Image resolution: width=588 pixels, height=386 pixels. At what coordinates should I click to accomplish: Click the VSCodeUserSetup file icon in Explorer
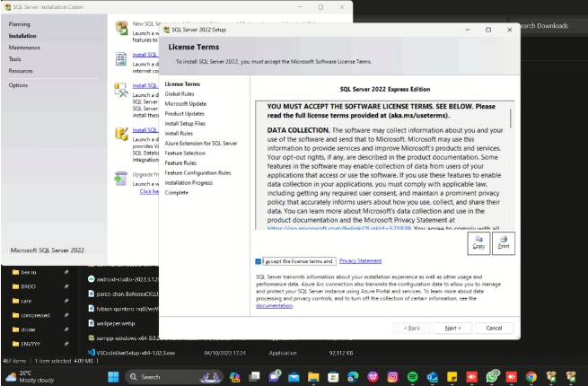[91, 352]
